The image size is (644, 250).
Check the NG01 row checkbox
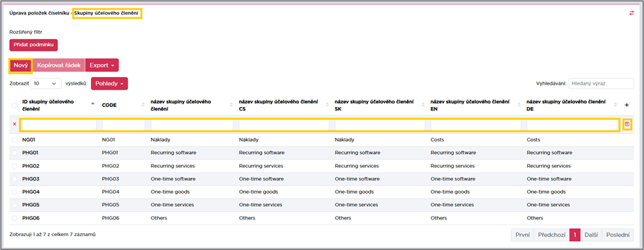[x=15, y=140]
